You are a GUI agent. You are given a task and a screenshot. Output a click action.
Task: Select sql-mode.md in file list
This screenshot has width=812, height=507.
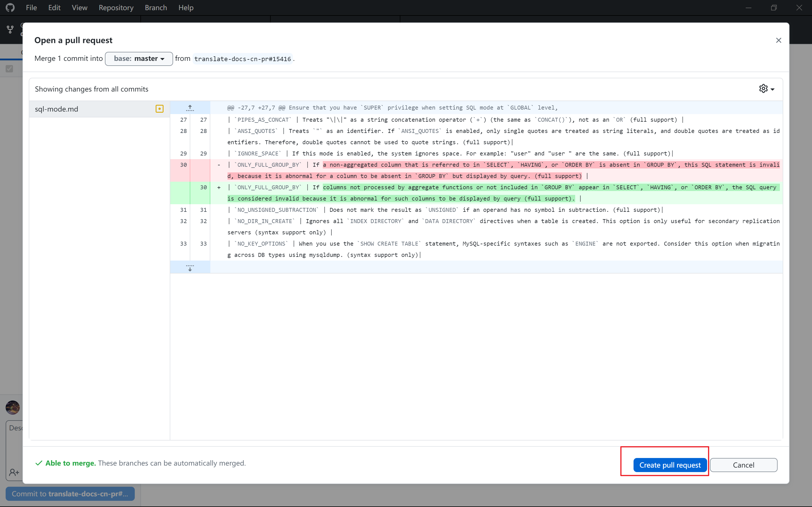click(56, 109)
